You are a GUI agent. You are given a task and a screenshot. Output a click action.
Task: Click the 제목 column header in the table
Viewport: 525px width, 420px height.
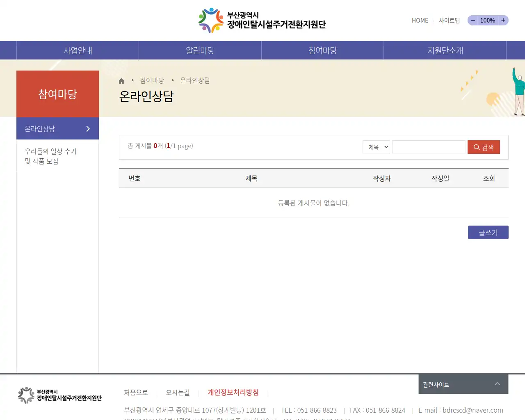click(x=251, y=178)
